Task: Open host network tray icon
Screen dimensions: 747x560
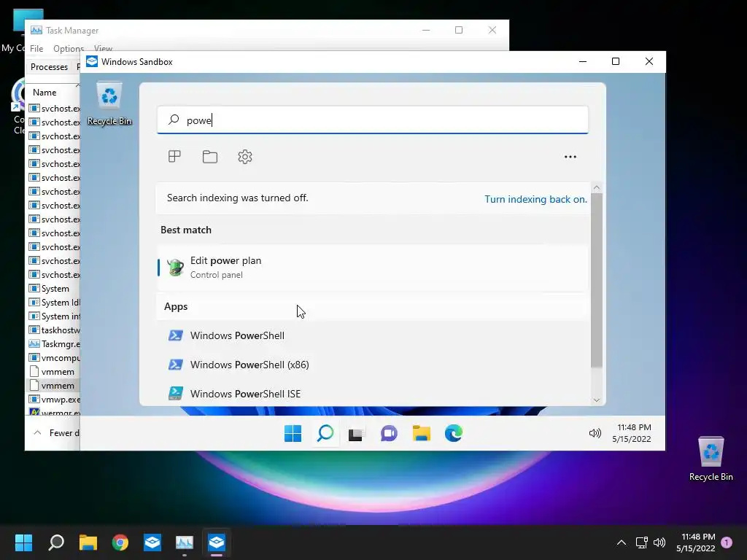Action: coord(642,542)
